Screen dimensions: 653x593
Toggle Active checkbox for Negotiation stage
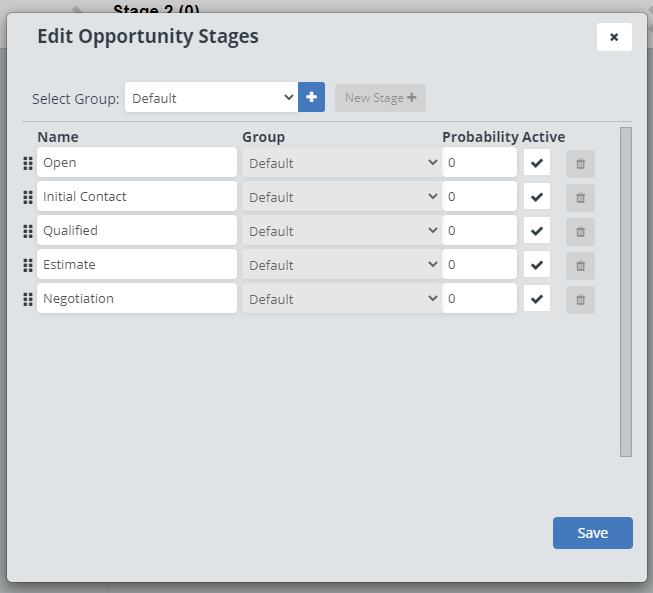(537, 299)
